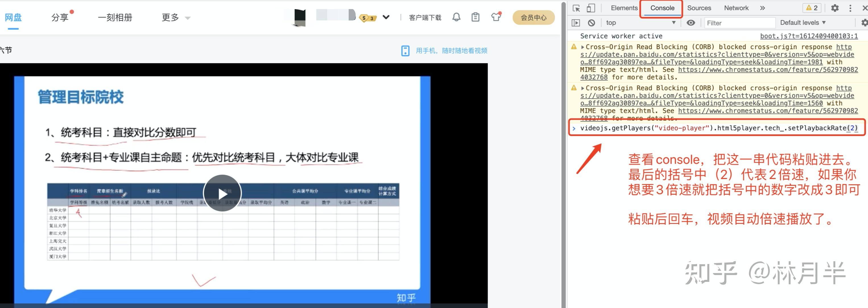Open the clipboard task list icon
This screenshot has width=868, height=308.
click(475, 17)
